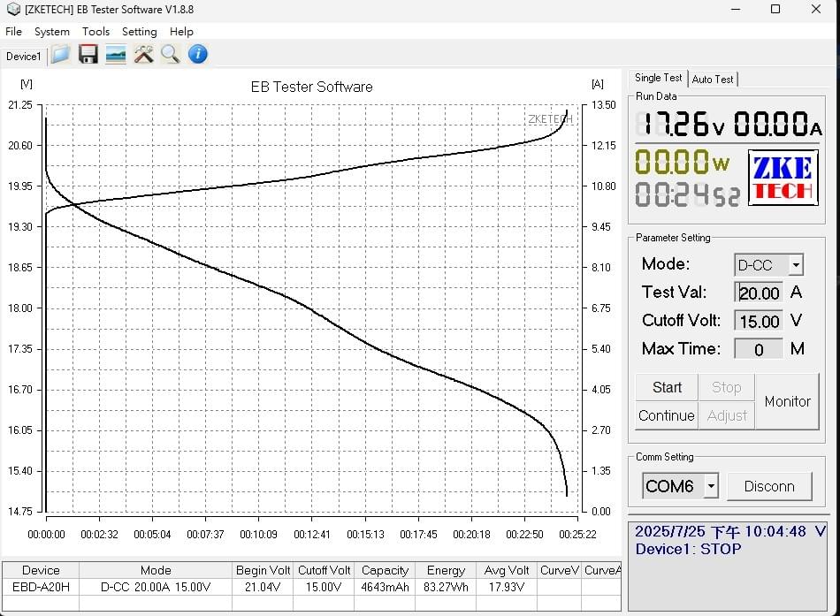This screenshot has height=616, width=840.
Task: Expand the Mode D-CC dropdown
Action: point(796,264)
